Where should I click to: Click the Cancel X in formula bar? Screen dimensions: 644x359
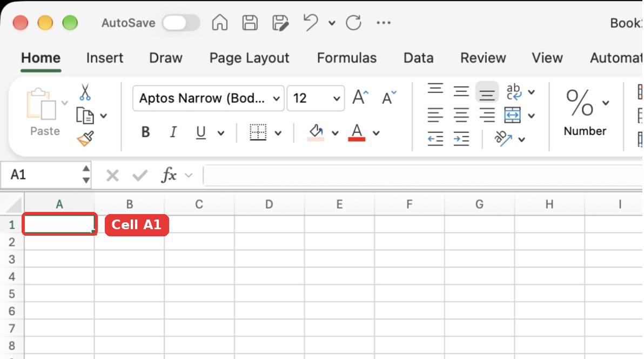[x=112, y=176]
